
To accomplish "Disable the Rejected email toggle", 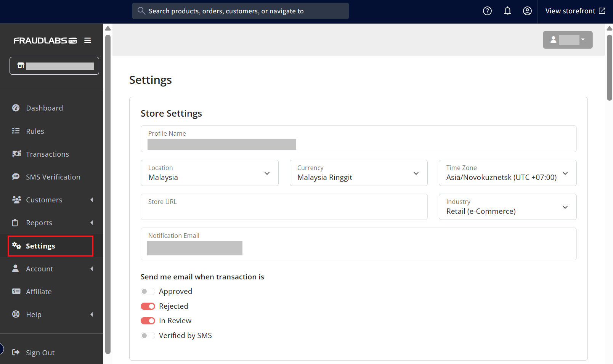I will point(148,306).
